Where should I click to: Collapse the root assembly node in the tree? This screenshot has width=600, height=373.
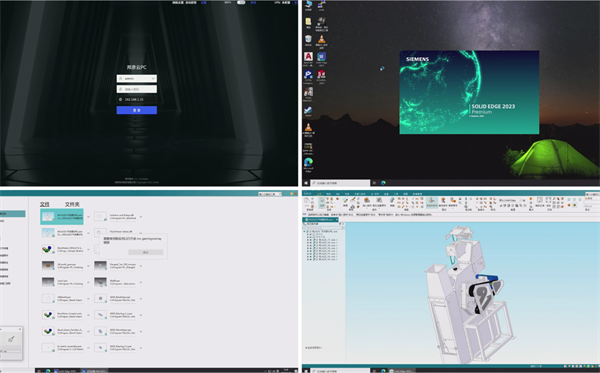[305, 231]
